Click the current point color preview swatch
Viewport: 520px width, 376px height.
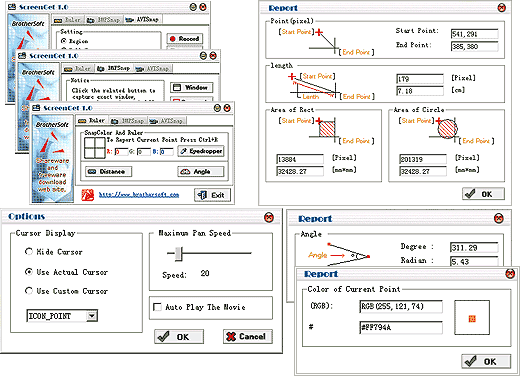click(x=472, y=317)
